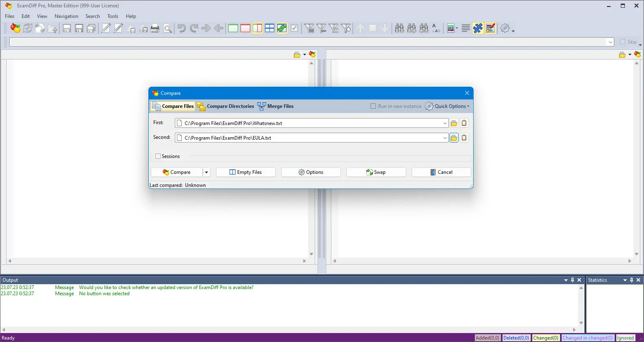Tick the Skip checkbox

pos(622,42)
